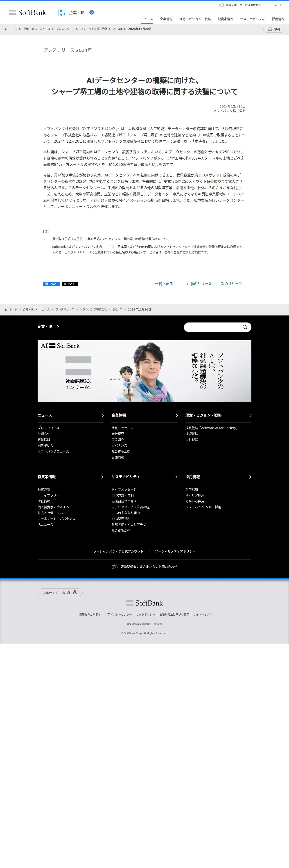Open 採用情報 in the top navigation bar

(278, 19)
